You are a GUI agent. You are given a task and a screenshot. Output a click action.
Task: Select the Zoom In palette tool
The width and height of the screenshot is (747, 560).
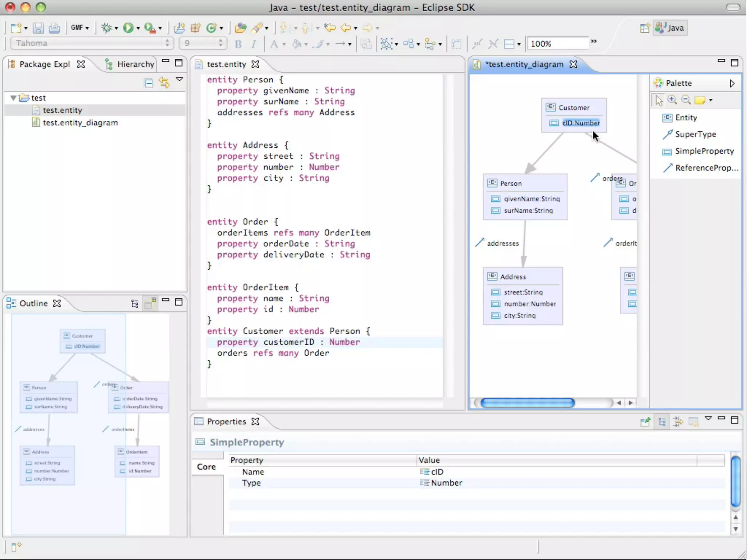pos(672,100)
